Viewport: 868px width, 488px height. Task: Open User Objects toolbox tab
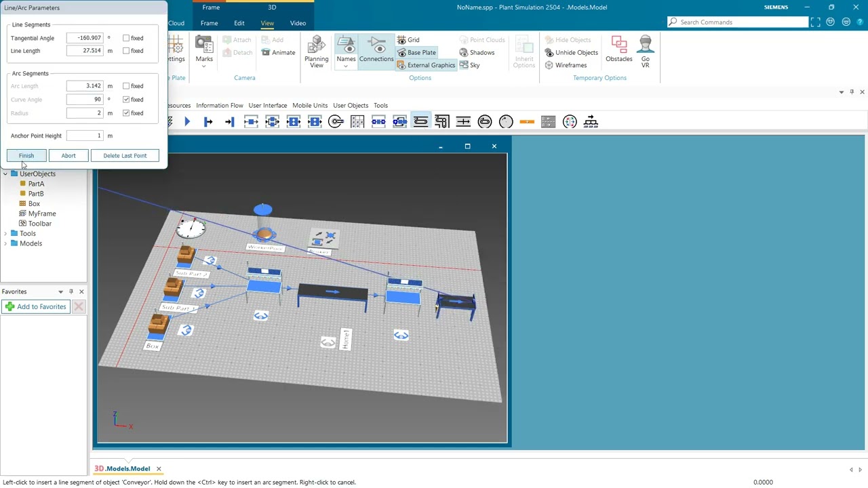click(x=351, y=105)
